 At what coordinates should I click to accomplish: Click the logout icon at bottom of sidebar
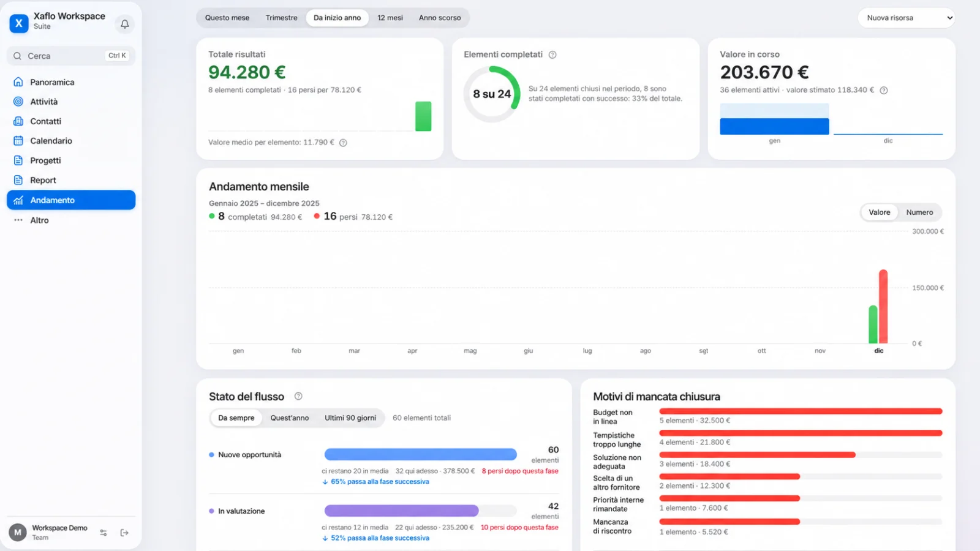click(x=124, y=533)
